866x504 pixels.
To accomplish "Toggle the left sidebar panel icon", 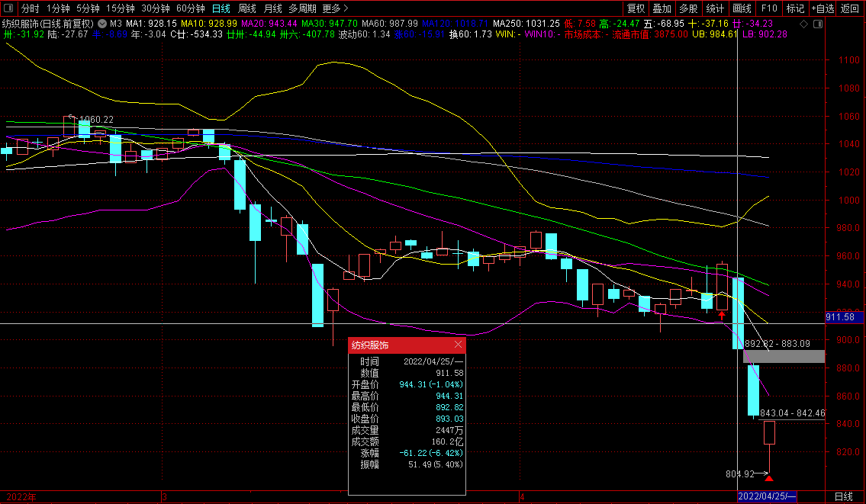I will coord(9,8).
